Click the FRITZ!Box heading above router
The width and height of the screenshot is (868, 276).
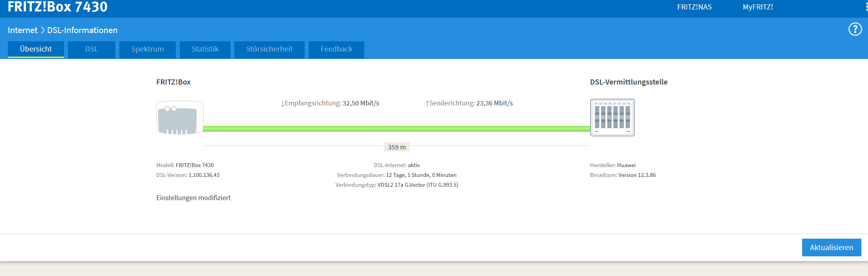click(174, 82)
